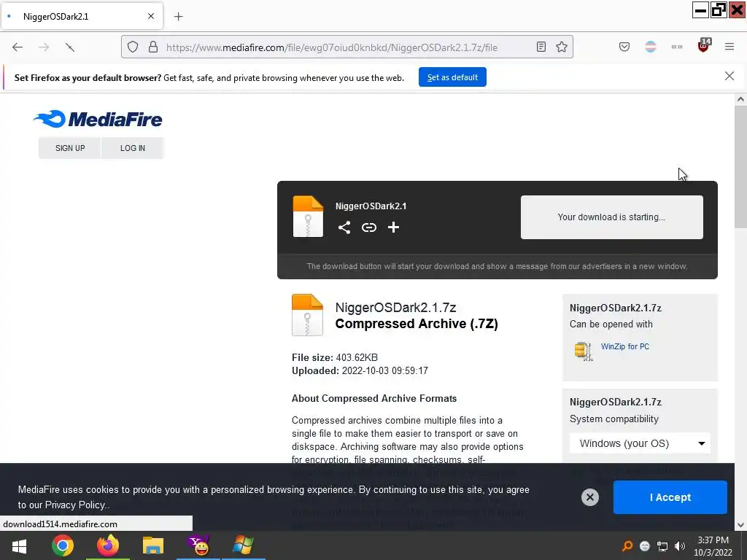This screenshot has height=560, width=747.
Task: Click the vertical page scrollbar thumb
Action: [740, 167]
